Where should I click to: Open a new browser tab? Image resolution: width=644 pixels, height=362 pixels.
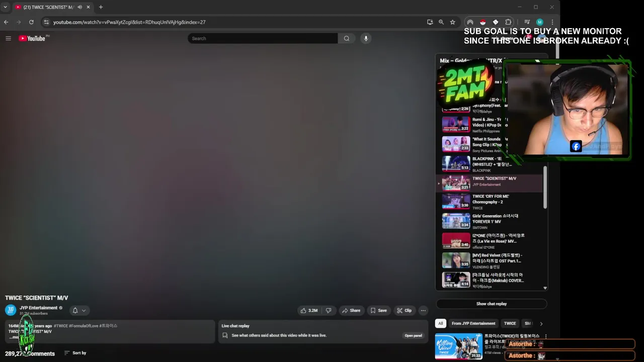pyautogui.click(x=101, y=7)
